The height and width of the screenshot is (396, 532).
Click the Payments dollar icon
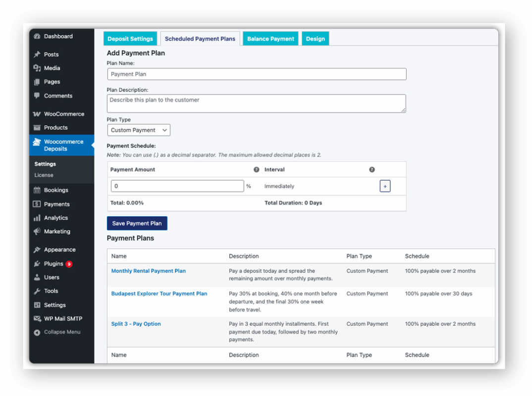coord(37,204)
